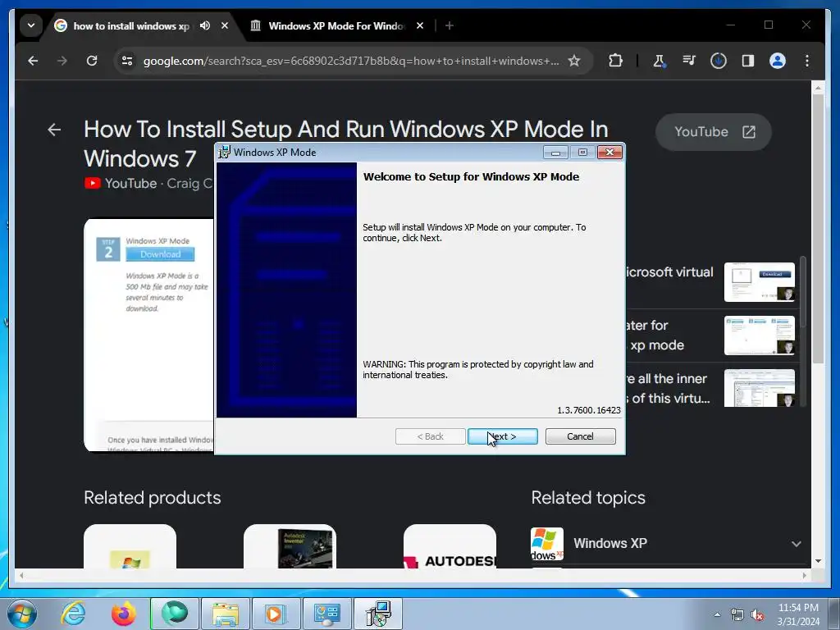Open the tab search dropdown arrow in Chrome
Image resolution: width=840 pixels, height=630 pixels.
click(x=31, y=25)
